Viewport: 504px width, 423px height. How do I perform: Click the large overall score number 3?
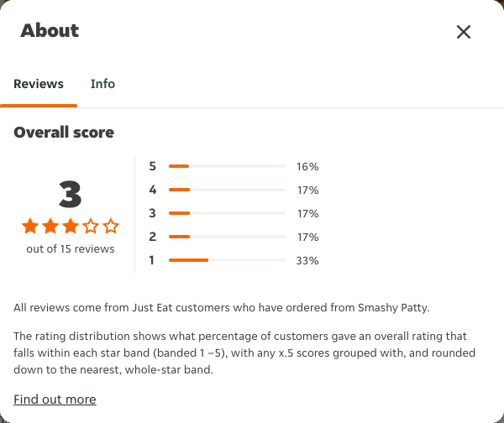tap(70, 194)
